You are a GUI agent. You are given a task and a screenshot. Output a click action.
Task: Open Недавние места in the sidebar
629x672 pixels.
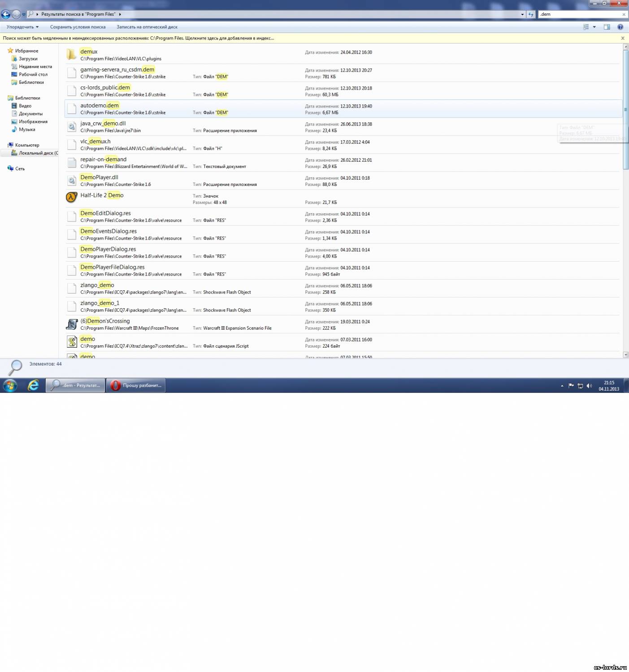(x=35, y=67)
